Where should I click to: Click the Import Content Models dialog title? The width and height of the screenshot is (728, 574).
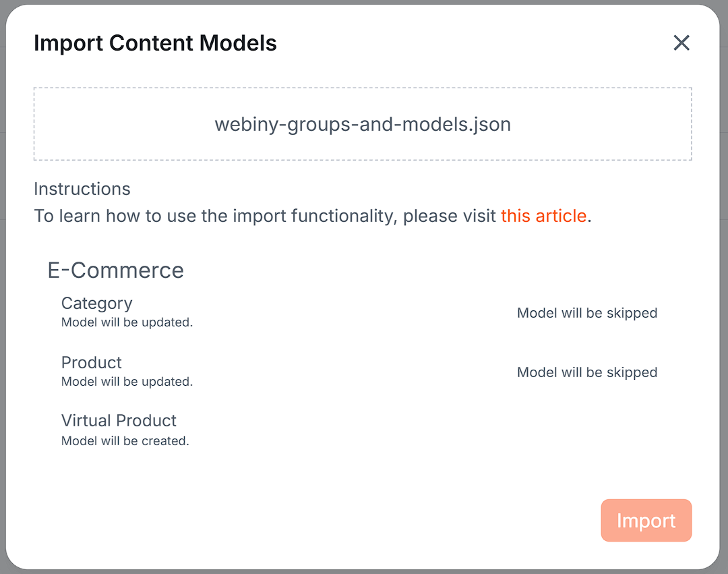point(155,42)
